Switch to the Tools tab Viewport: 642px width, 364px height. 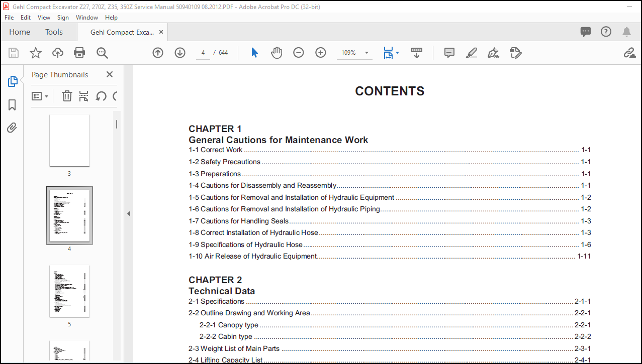tap(54, 32)
